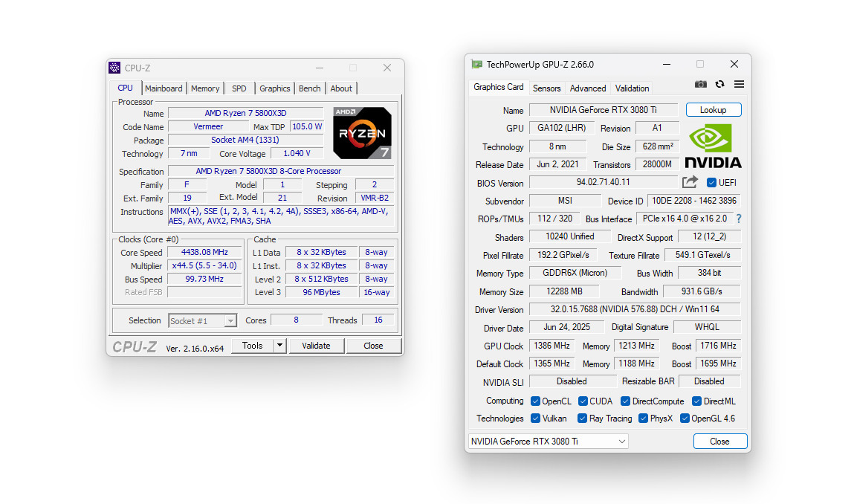Click the Core Voltage value 1.040 V

(297, 154)
